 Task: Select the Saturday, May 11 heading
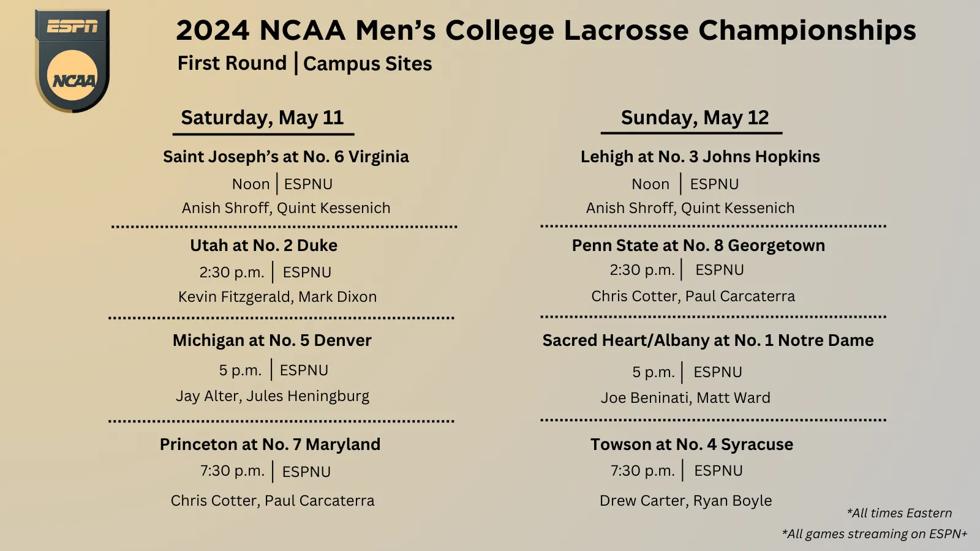[x=262, y=118]
